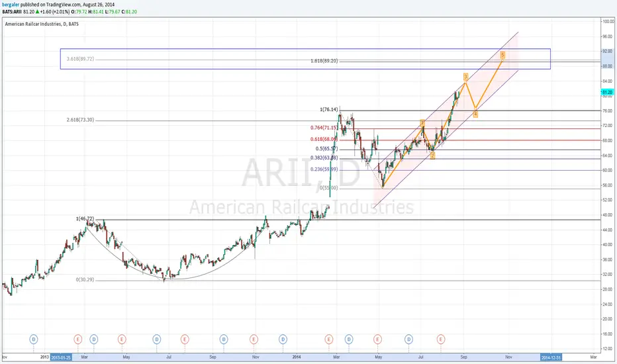The height and width of the screenshot is (364, 617).
Task: Select the orange wave 5 label on the chart
Action: [x=502, y=55]
